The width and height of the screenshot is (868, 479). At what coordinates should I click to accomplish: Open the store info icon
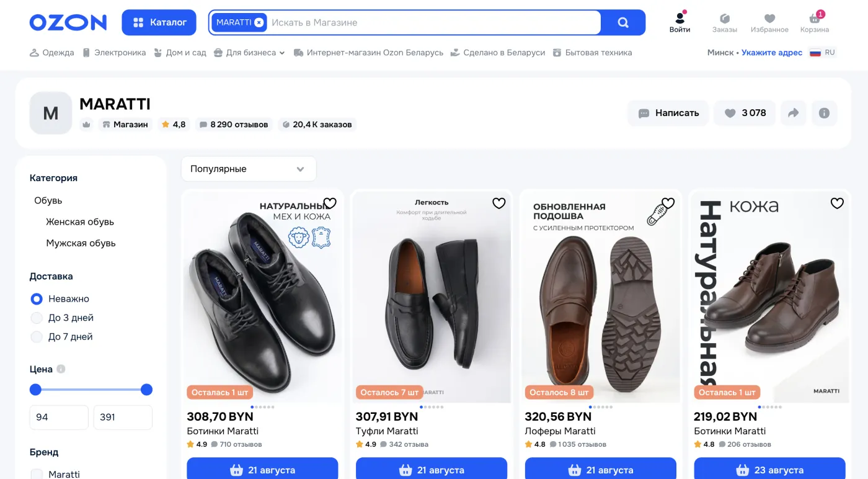point(824,113)
